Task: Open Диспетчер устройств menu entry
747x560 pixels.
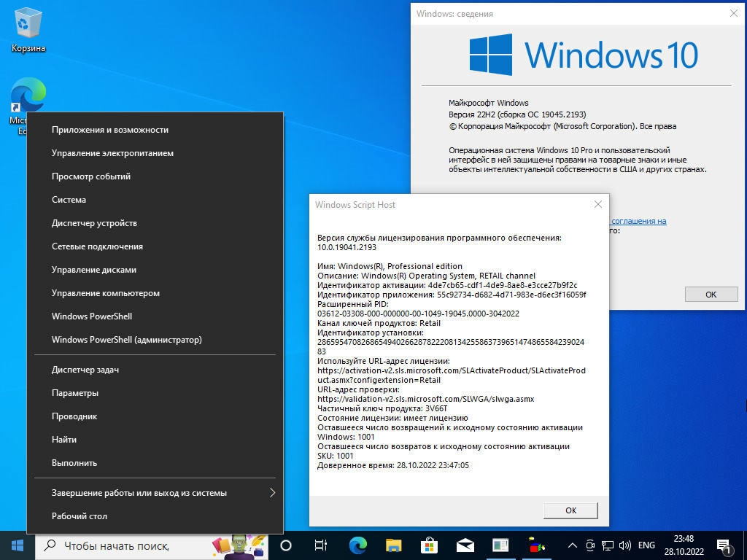Action: coord(155,223)
